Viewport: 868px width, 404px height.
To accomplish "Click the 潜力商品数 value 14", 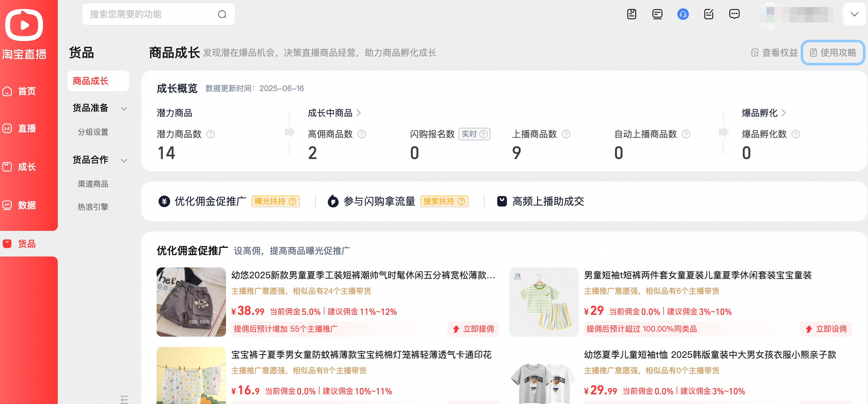I will 167,153.
